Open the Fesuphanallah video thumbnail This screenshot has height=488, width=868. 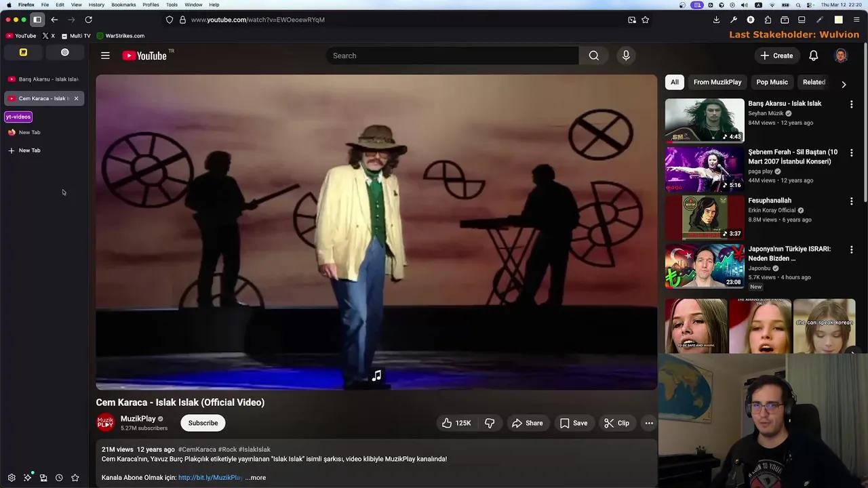click(705, 218)
